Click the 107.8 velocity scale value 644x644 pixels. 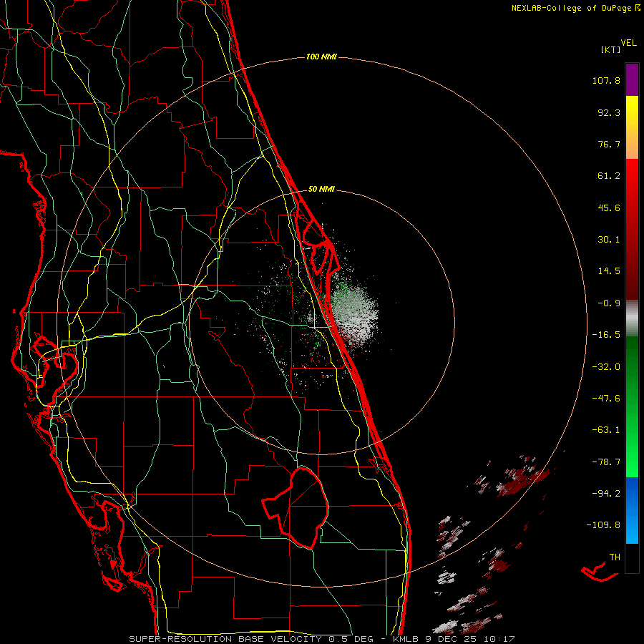(x=606, y=80)
